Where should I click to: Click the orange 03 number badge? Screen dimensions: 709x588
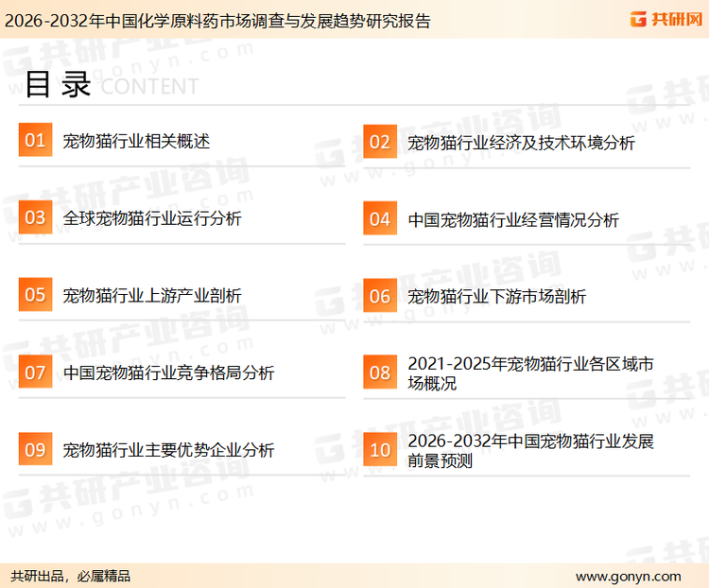(x=35, y=217)
